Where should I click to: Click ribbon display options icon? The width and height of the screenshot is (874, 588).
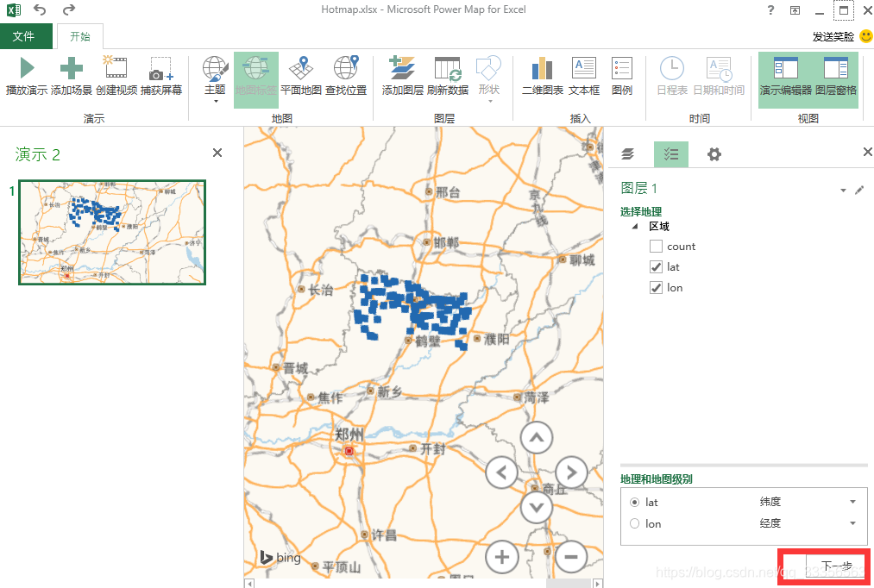[795, 10]
